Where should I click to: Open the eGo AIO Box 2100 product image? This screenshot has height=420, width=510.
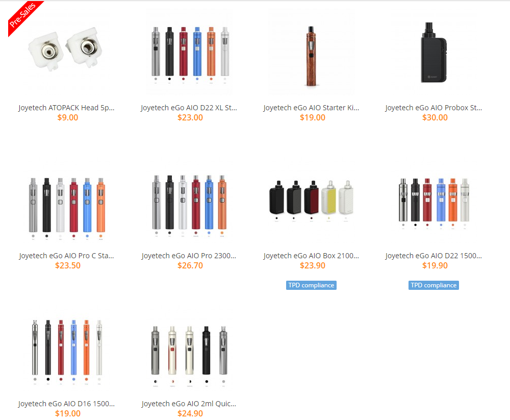click(x=311, y=202)
